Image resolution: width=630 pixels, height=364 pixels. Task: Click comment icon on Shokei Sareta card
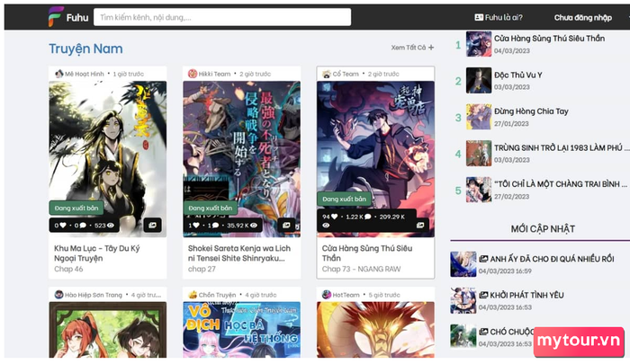coord(215,226)
